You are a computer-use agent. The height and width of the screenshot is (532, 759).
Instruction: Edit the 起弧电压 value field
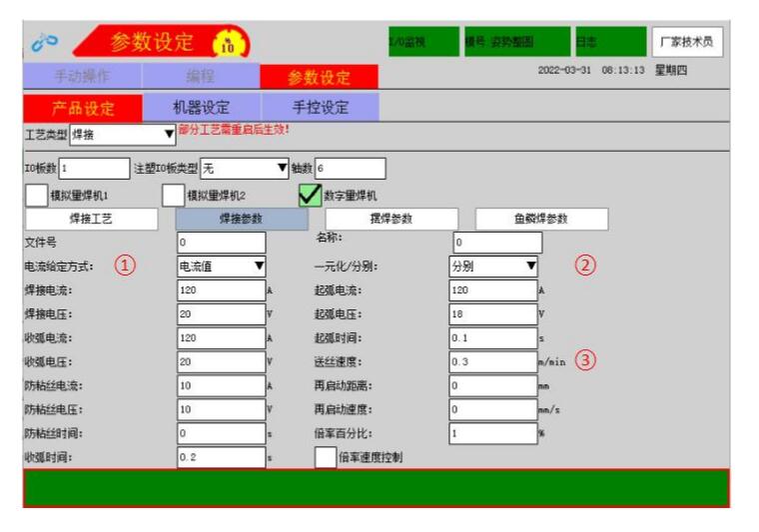pyautogui.click(x=493, y=313)
